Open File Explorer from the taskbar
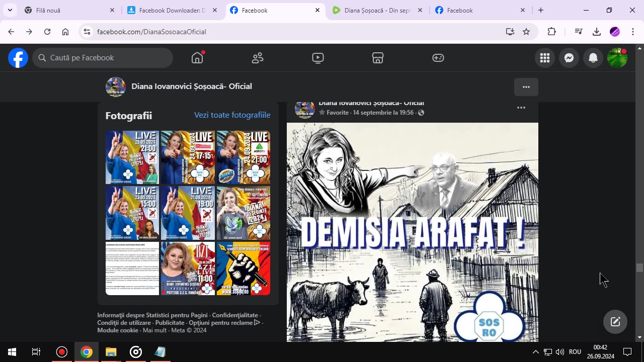 click(x=111, y=352)
